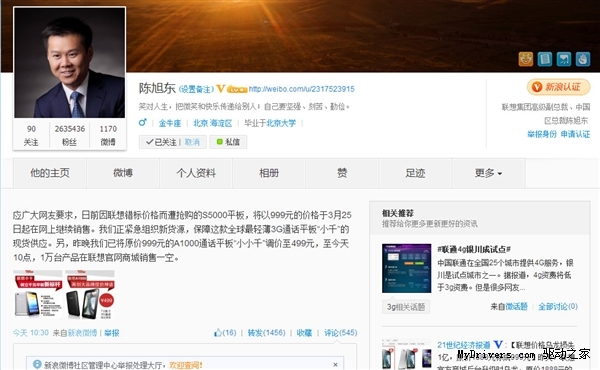The image size is (600, 370).
Task: Click the orange smiley face icon on banner
Action: click(525, 59)
